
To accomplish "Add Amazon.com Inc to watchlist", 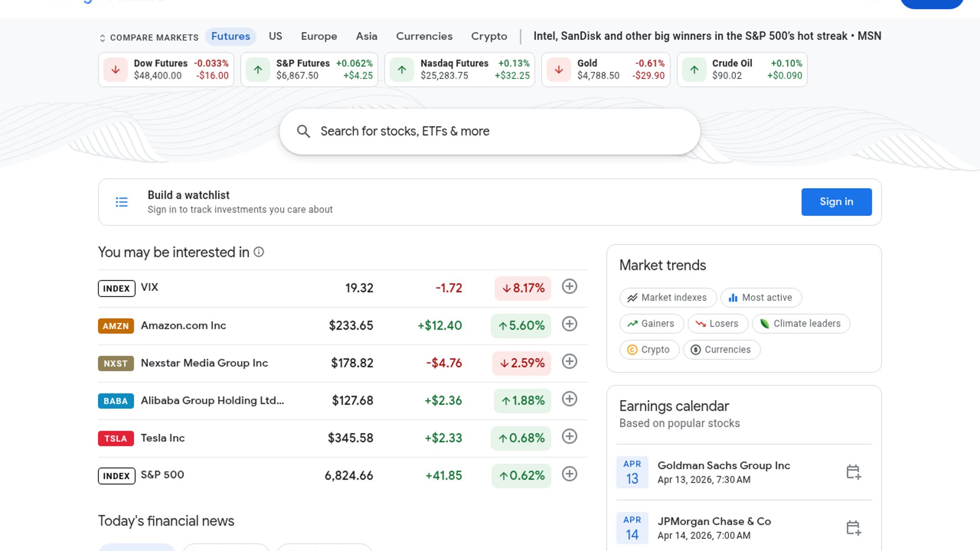I will (569, 324).
